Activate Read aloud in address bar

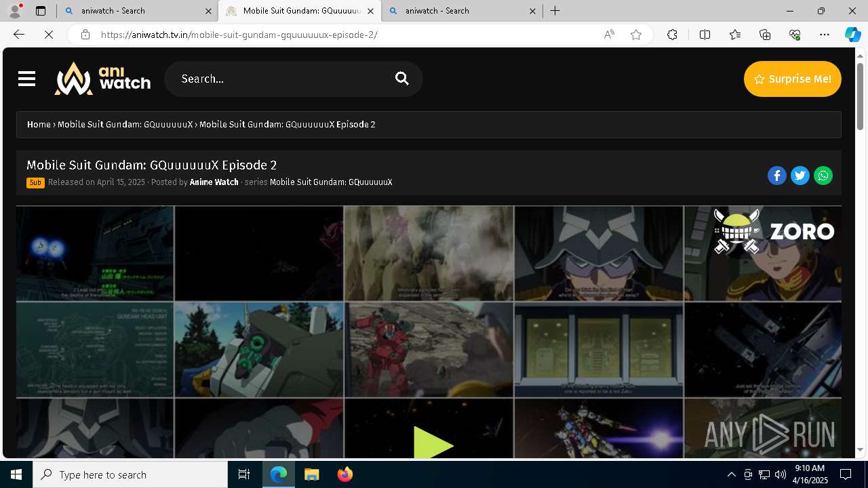click(x=609, y=35)
